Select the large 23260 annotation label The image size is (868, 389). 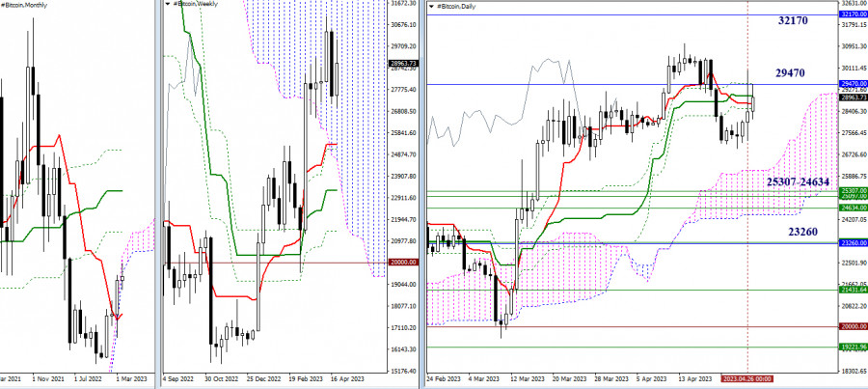click(x=801, y=232)
